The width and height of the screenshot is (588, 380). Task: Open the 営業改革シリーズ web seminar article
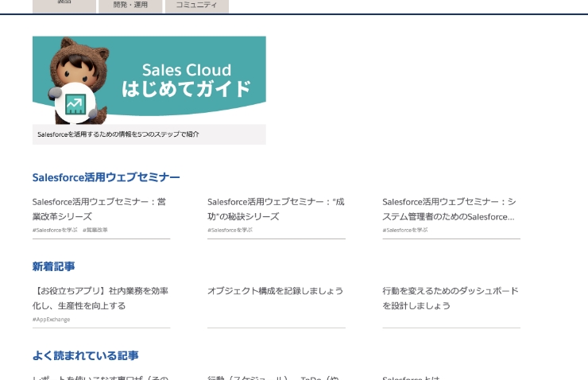(x=99, y=209)
